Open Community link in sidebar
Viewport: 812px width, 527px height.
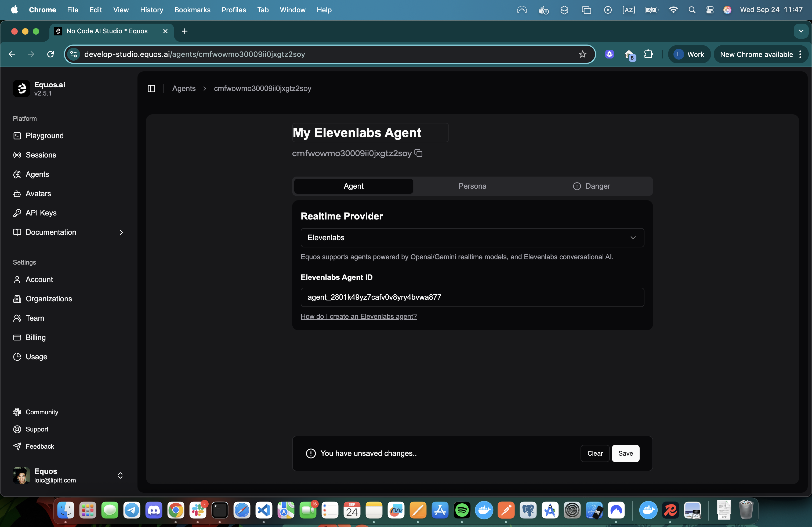(42, 412)
